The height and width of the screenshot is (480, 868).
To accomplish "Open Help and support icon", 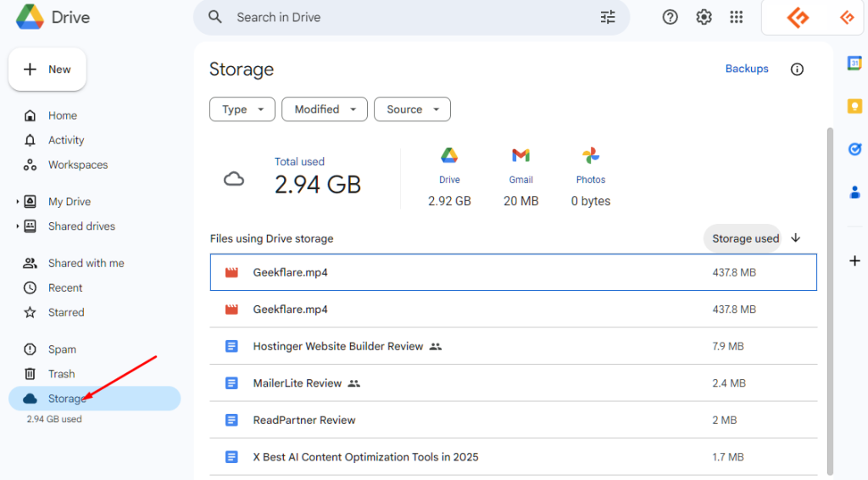I will tap(670, 17).
